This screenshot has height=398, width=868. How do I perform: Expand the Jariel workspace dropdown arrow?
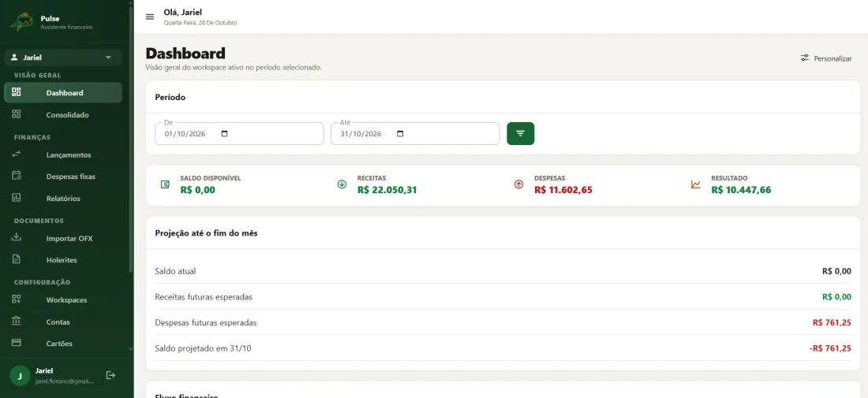(x=109, y=58)
